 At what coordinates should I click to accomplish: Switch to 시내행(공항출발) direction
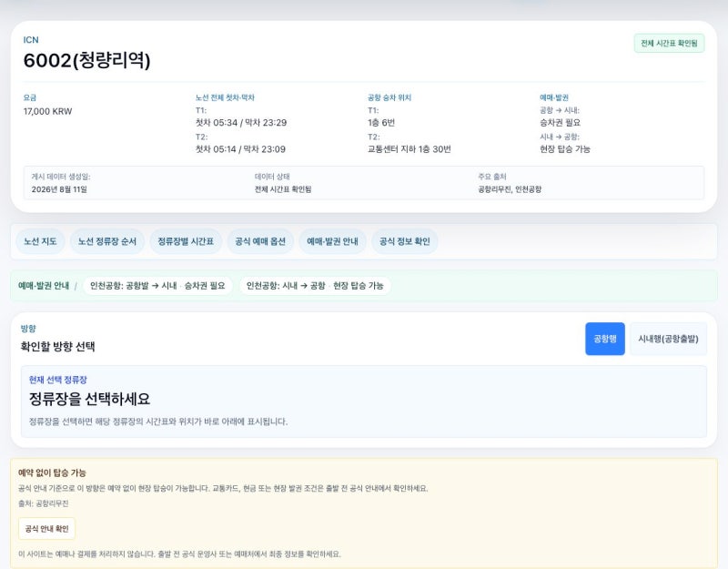coord(668,339)
